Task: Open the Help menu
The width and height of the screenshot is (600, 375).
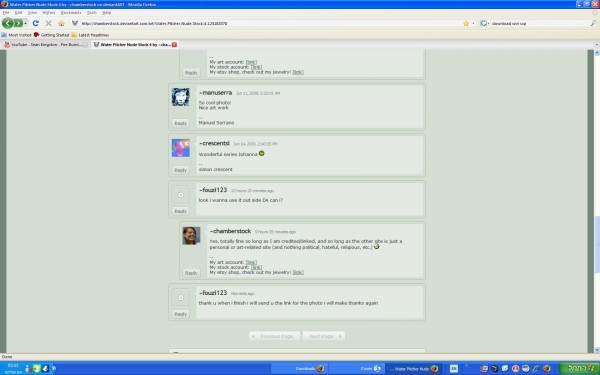Action: tap(106, 13)
